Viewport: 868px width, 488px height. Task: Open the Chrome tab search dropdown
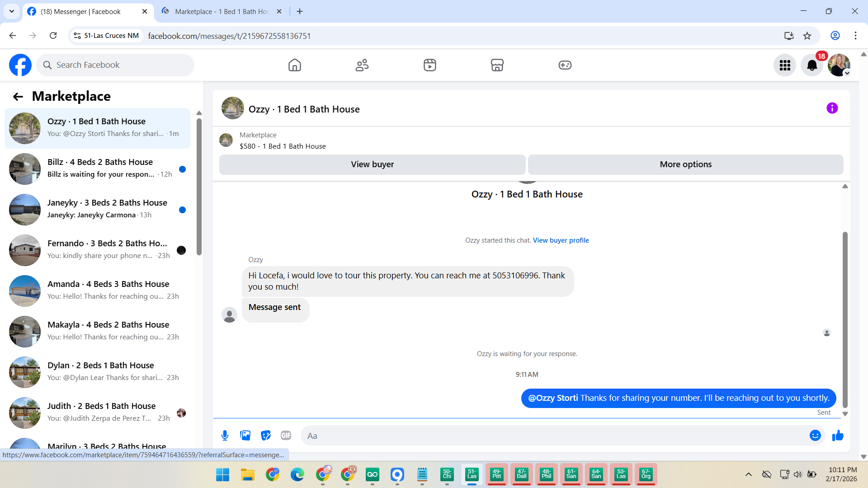pos(12,11)
